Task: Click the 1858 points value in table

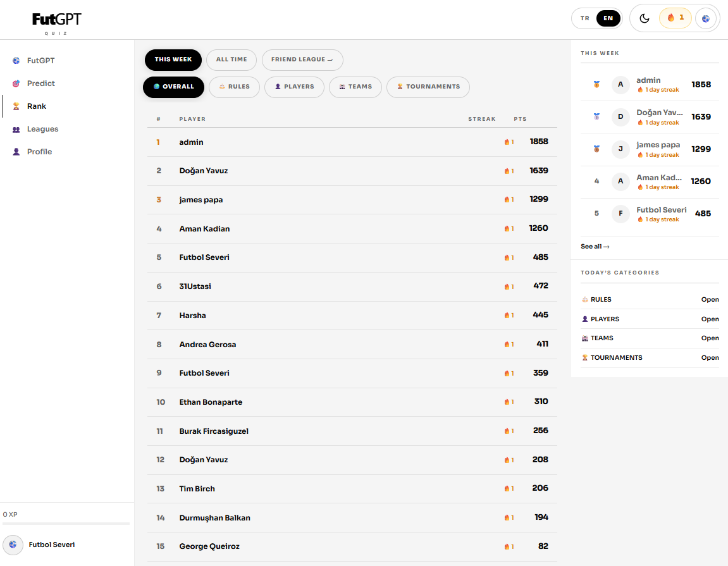Action: click(x=539, y=142)
